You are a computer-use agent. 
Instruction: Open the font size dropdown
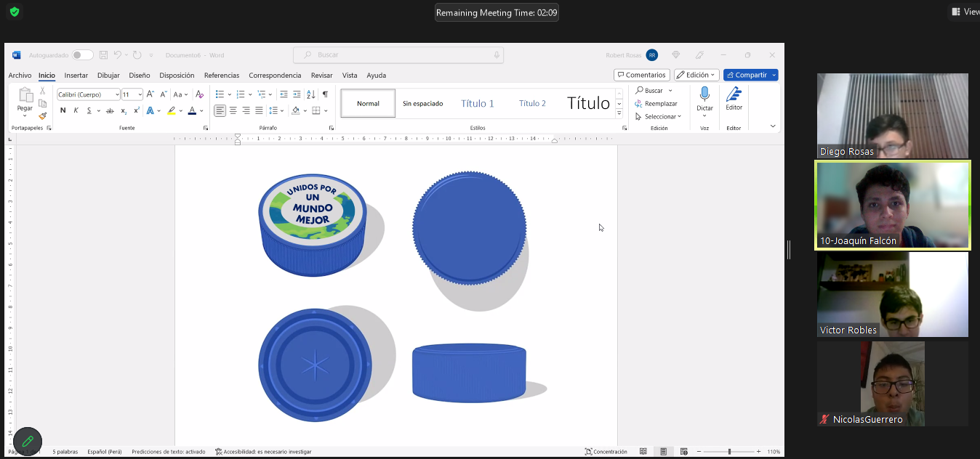[140, 94]
